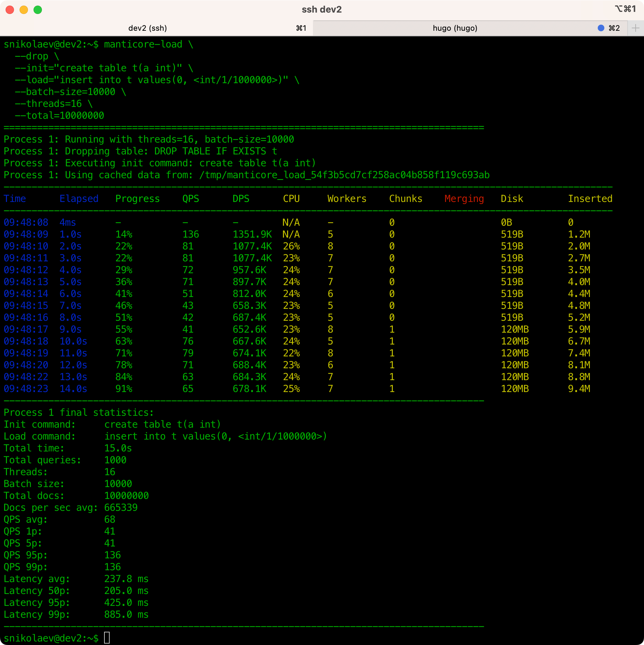Click the 'CPU' column header
The image size is (644, 645).
point(291,199)
